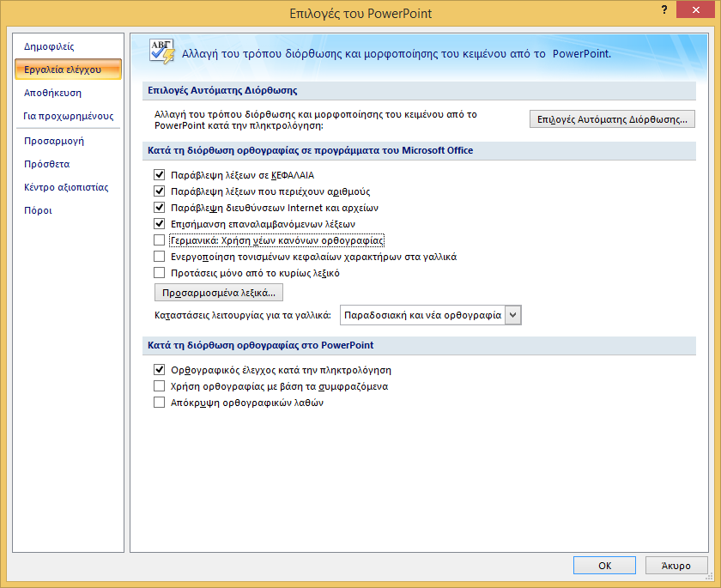Select the 'Πόροι' category
The height and width of the screenshot is (588, 721).
point(68,210)
